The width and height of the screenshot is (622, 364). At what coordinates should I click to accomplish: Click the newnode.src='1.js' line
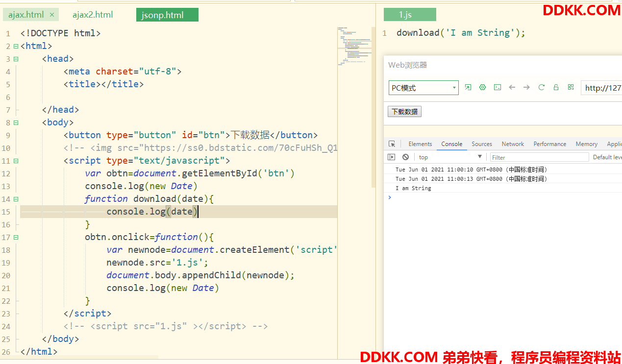click(158, 263)
